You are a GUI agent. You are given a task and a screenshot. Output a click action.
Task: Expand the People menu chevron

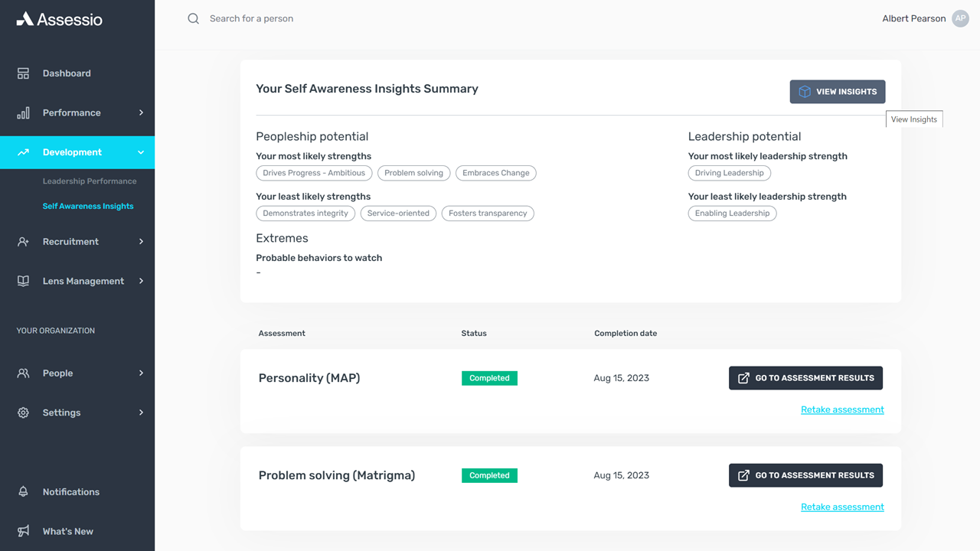[x=141, y=373]
